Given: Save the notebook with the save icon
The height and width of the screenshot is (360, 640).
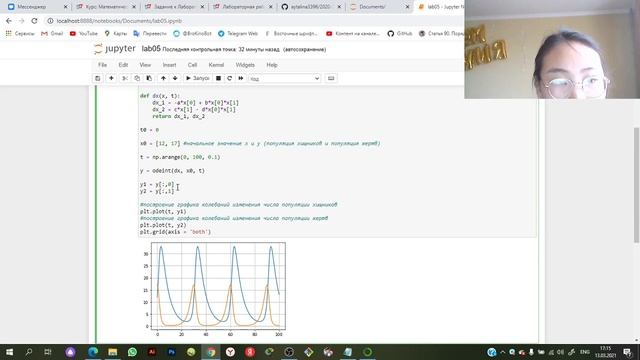Looking at the screenshot, I should [98, 78].
